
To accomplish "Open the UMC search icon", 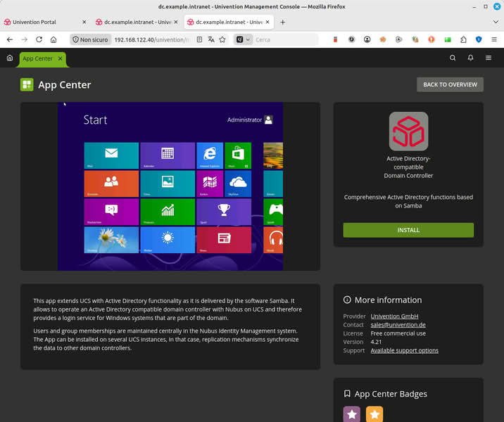I will point(453,58).
